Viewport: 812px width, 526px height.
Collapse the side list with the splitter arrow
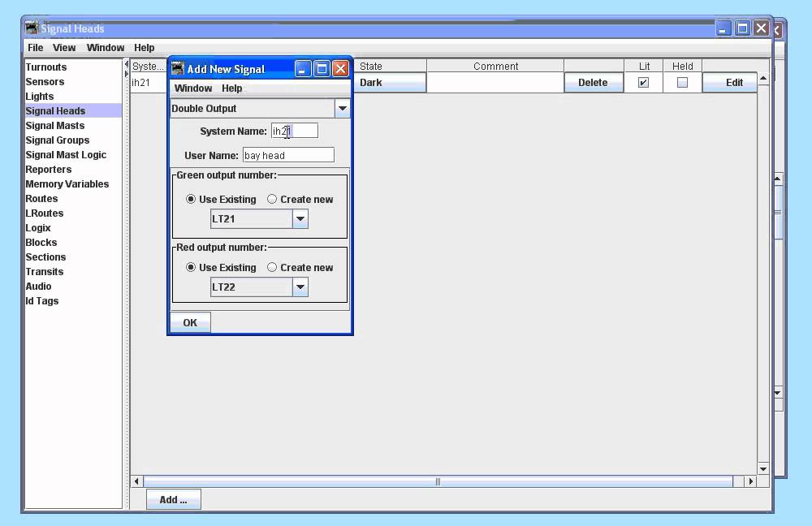coord(127,64)
